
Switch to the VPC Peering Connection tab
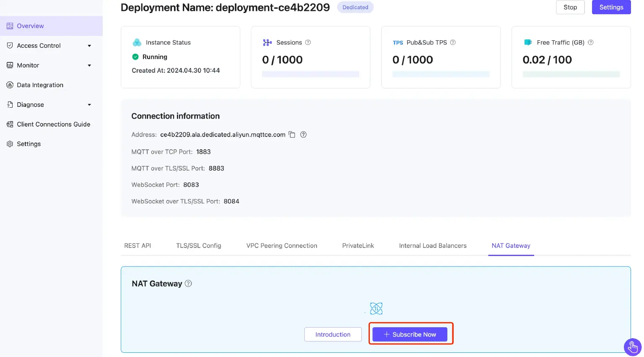click(281, 246)
